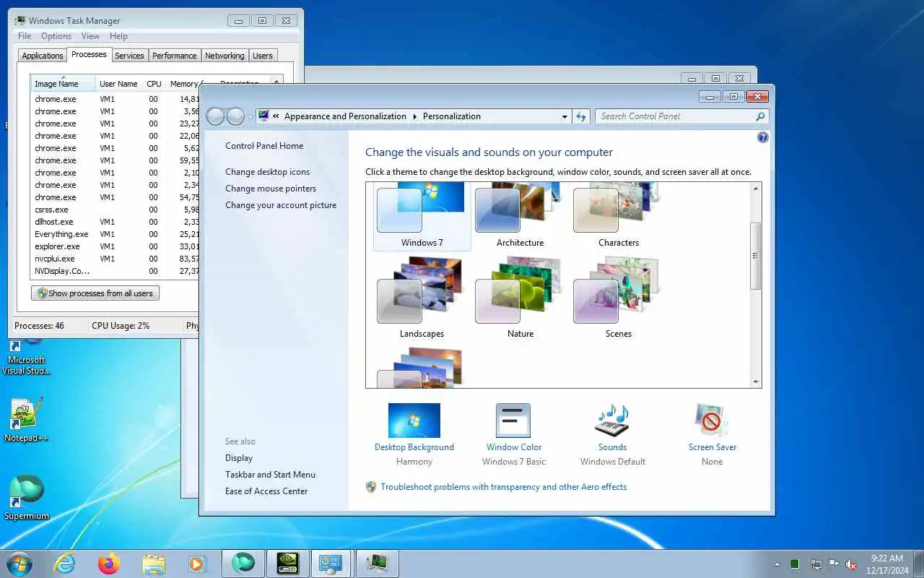924x578 pixels.
Task: Click the Appearance and Personalization breadcrumb
Action: (x=345, y=116)
